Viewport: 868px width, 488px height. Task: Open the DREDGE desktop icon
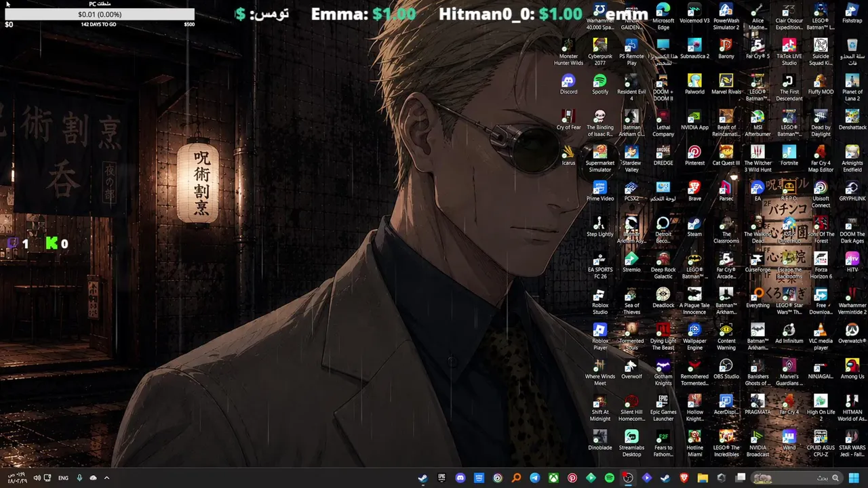663,155
